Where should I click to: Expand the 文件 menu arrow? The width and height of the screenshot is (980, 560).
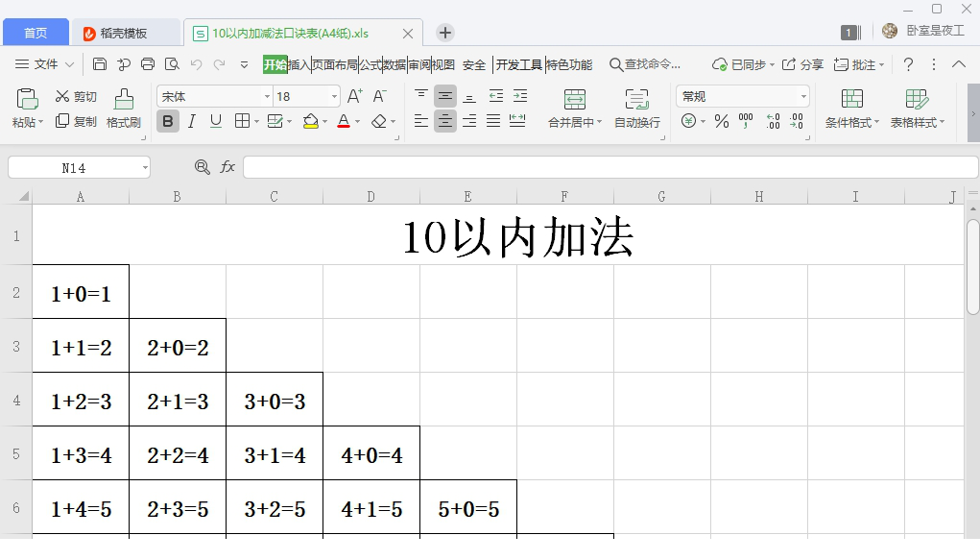69,64
